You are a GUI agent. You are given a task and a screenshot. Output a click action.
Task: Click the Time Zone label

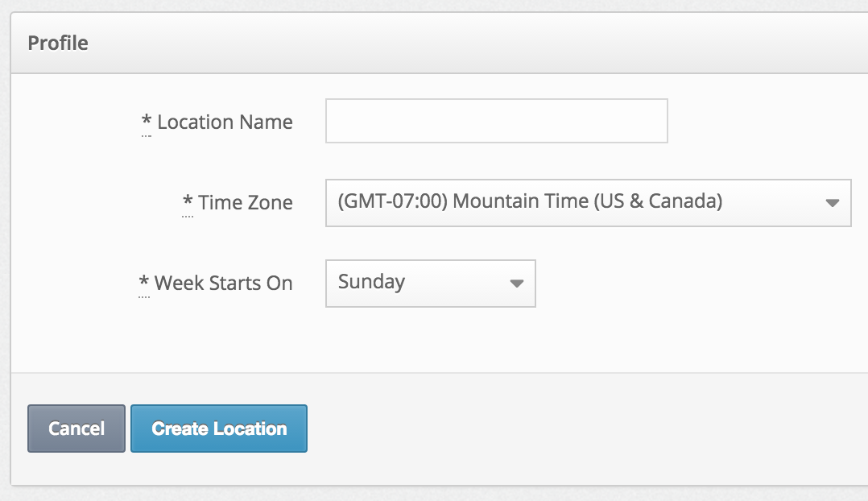click(246, 203)
